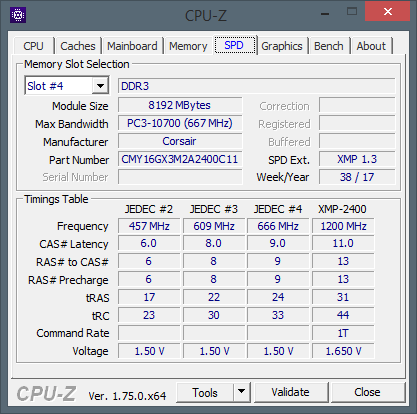Click the 6.0 CAS# Latency cell
This screenshot has height=414, width=417.
click(149, 243)
